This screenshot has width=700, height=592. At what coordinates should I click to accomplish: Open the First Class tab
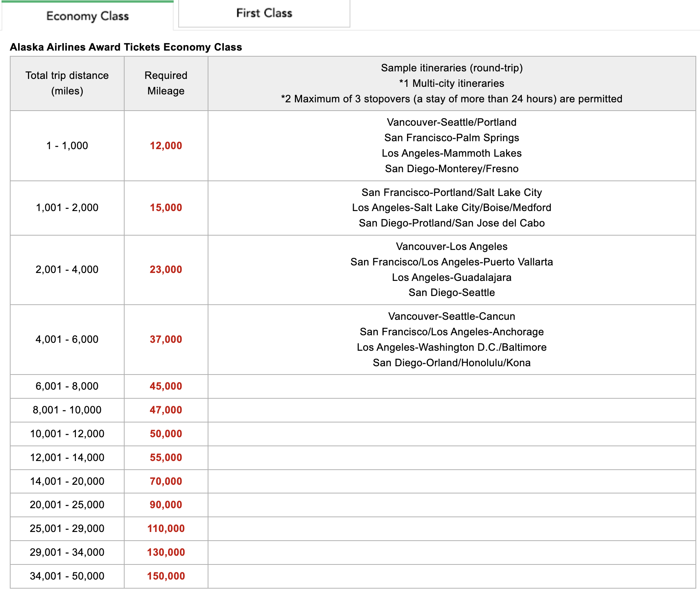tap(264, 13)
